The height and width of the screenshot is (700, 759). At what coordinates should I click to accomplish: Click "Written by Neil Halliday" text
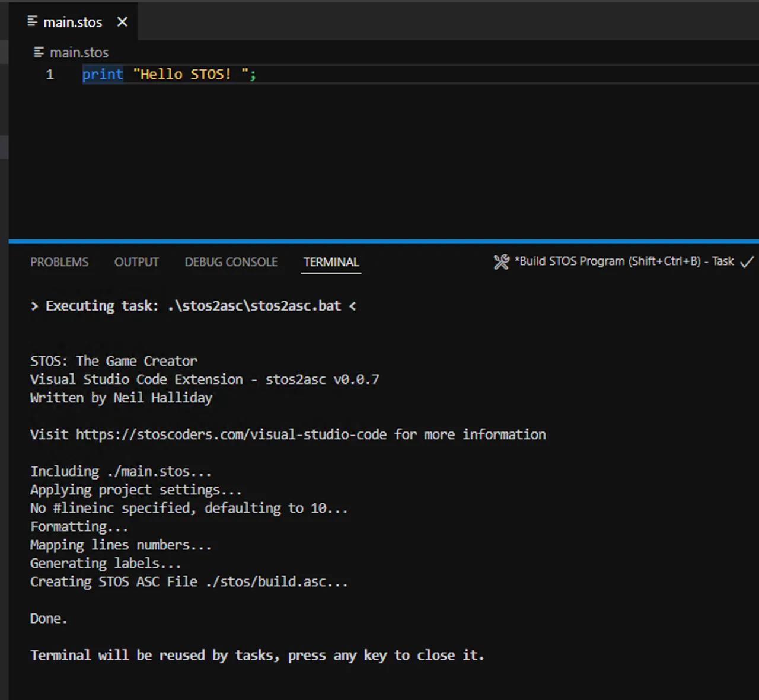pos(121,398)
